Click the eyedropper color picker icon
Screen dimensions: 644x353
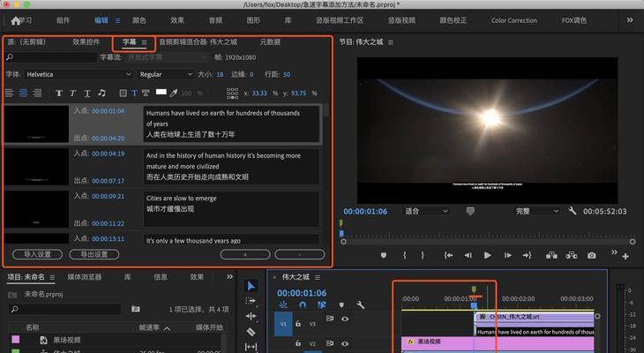click(x=174, y=93)
